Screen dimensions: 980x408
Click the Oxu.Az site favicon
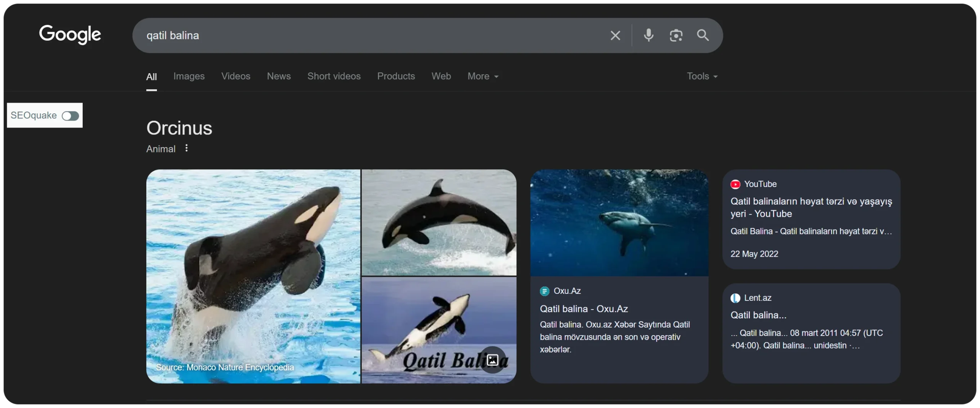pos(544,291)
